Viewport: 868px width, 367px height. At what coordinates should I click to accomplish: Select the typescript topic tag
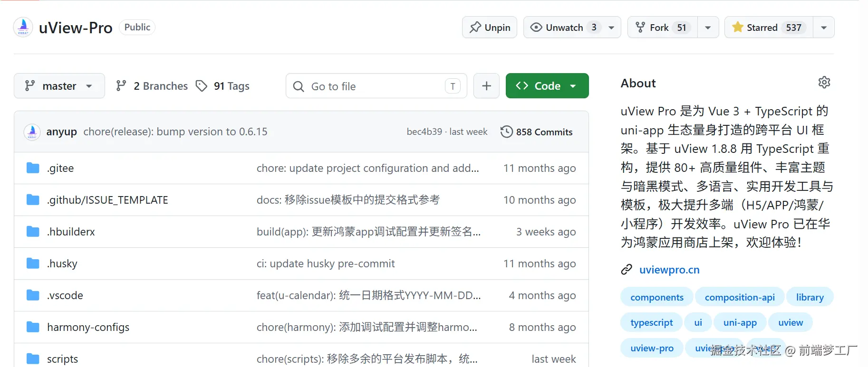tap(652, 322)
